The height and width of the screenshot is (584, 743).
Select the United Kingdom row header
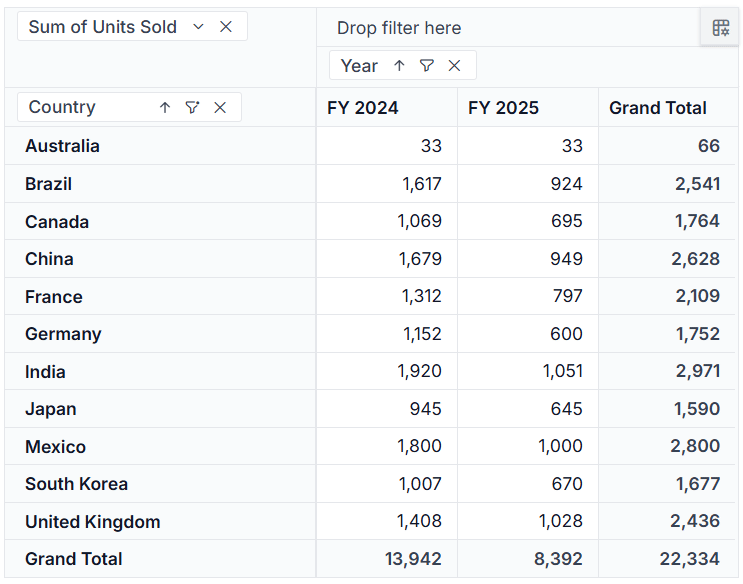tap(160, 521)
